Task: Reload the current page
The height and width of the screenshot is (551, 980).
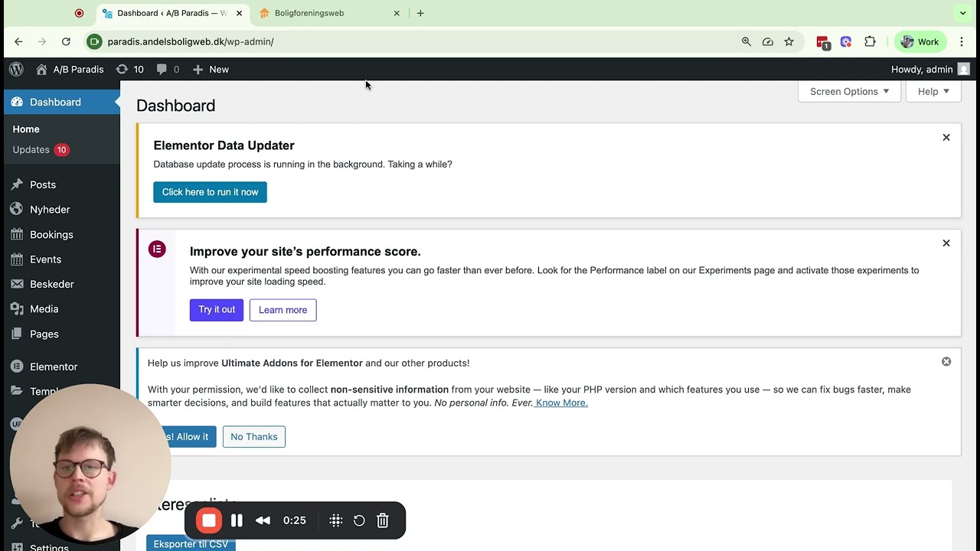Action: (x=66, y=41)
